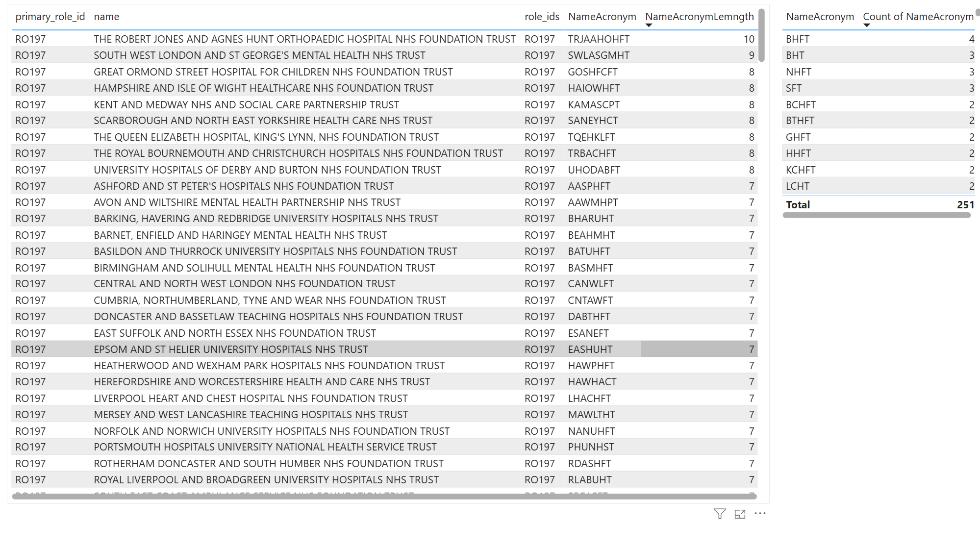Select Basildon and Thurrock University Hospitals row
The width and height of the screenshot is (980, 549).
[384, 251]
